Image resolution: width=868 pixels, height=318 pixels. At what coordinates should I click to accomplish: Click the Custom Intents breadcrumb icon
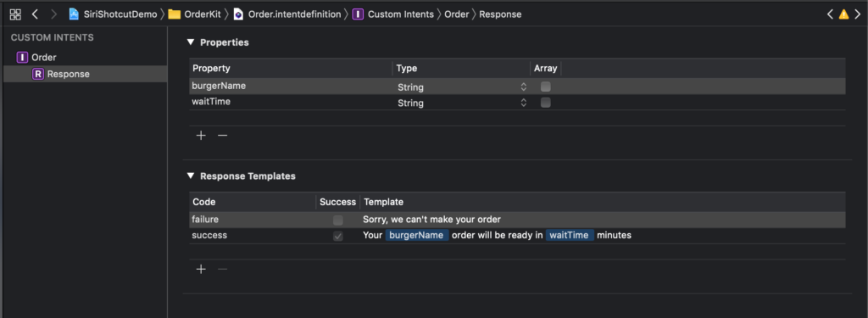[359, 14]
